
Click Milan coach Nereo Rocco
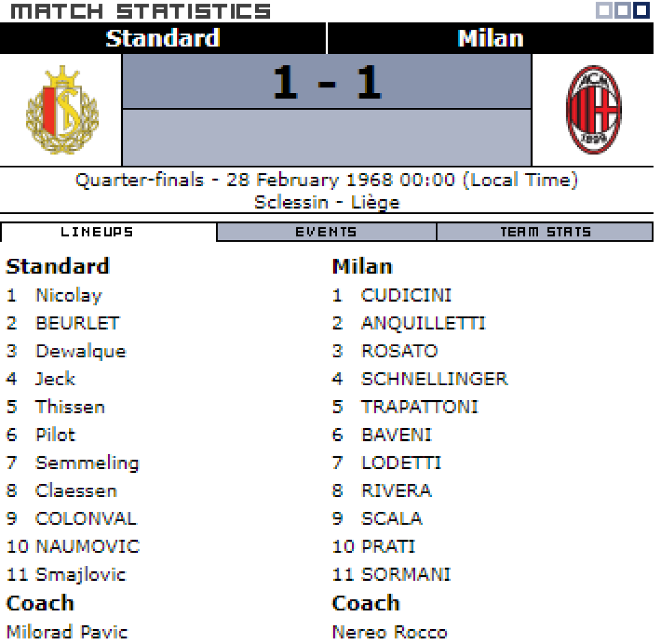389,631
